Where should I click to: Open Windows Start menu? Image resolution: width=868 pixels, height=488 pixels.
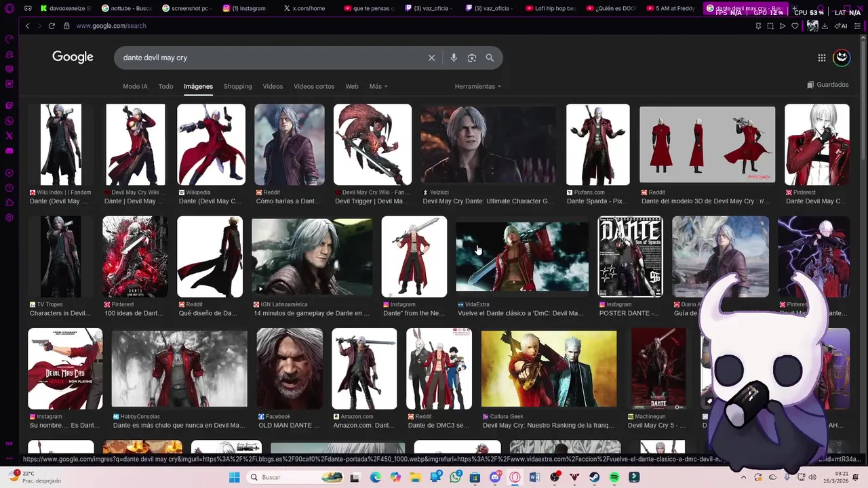tap(234, 477)
